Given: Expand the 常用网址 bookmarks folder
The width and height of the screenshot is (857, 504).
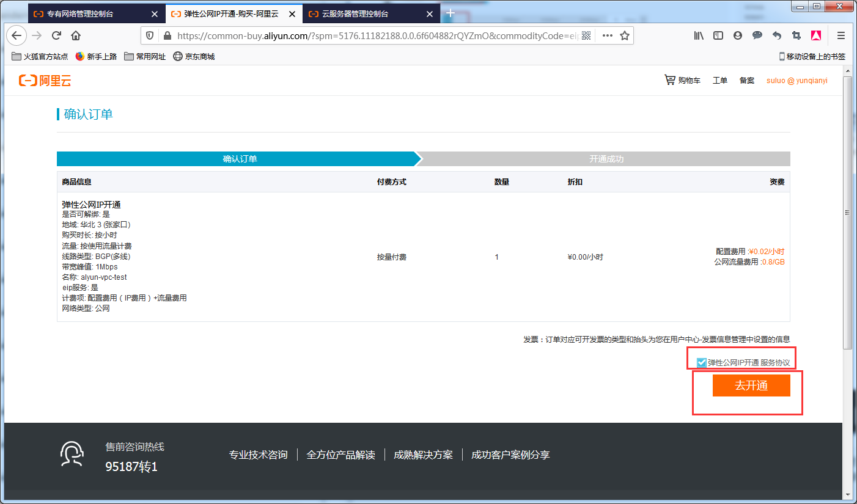Looking at the screenshot, I should pos(144,56).
